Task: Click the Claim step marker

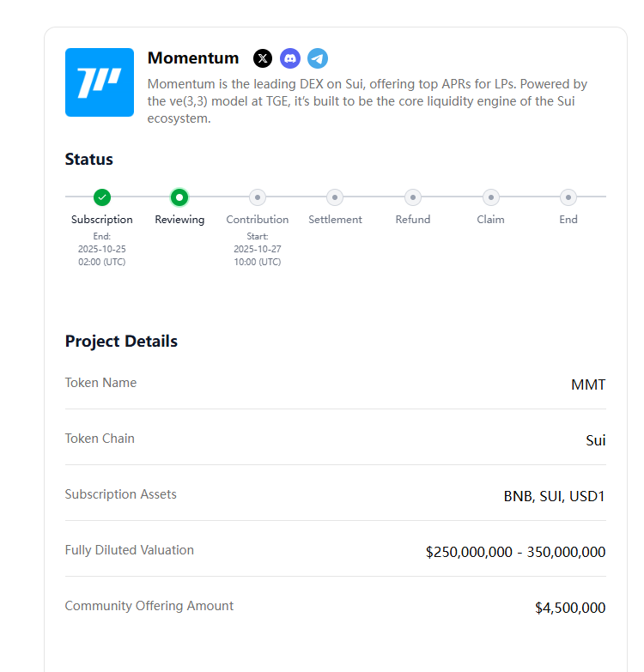Action: [490, 197]
